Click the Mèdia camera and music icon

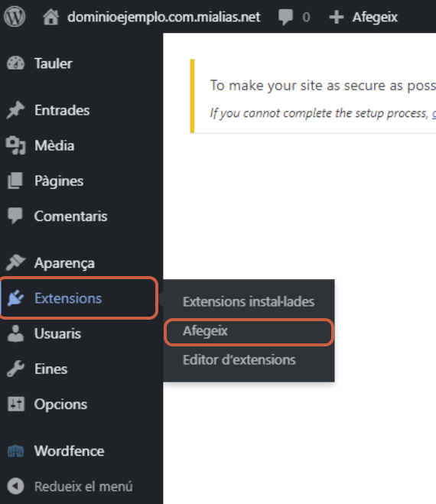coord(15,145)
